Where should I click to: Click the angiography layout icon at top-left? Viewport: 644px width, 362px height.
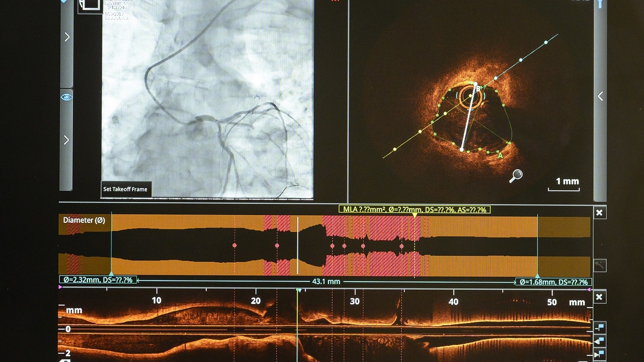90,6
